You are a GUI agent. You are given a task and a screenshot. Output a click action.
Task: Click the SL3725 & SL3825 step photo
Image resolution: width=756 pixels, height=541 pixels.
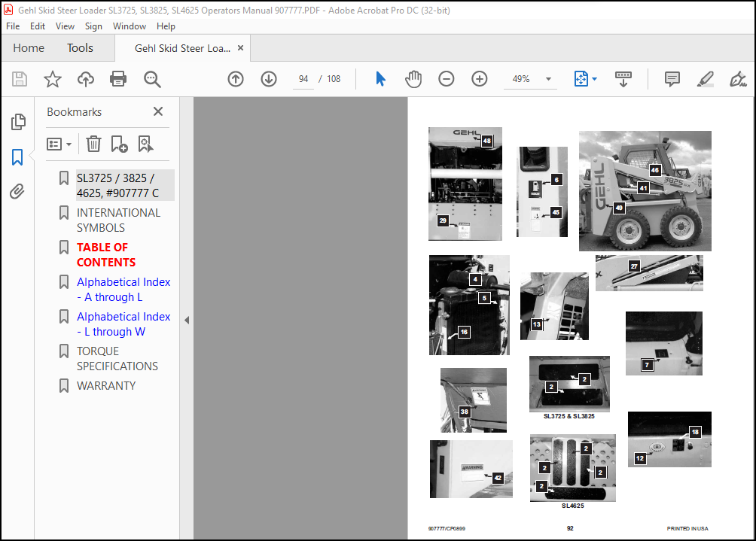(x=569, y=384)
